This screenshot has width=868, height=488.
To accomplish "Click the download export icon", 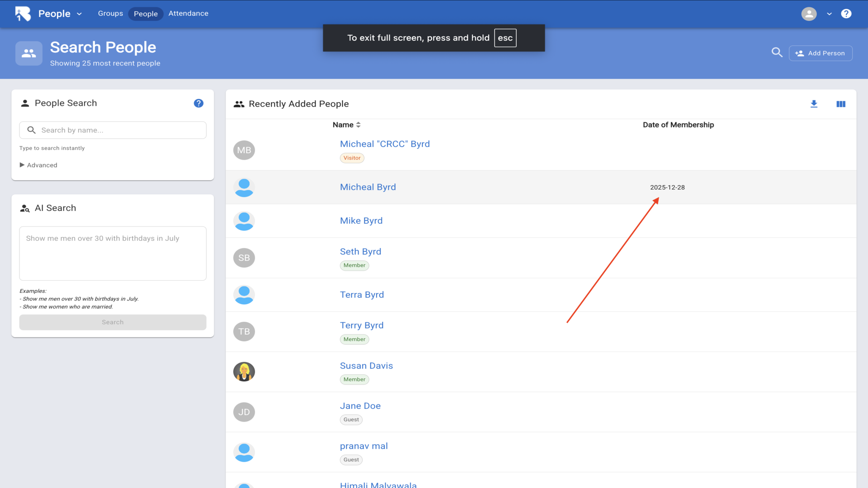I will pyautogui.click(x=814, y=104).
